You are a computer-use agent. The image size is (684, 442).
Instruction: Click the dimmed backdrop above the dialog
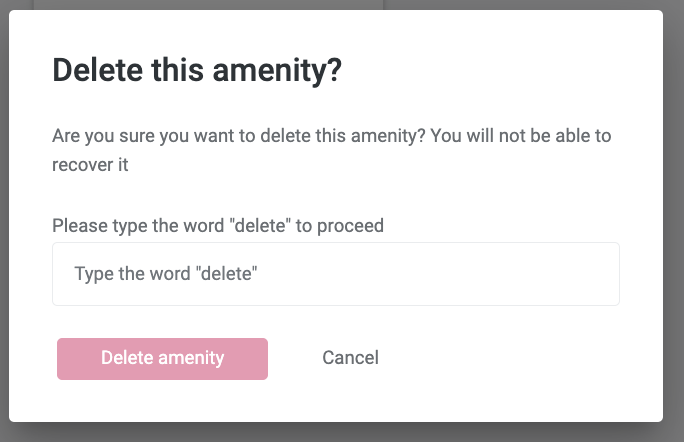(200, 5)
